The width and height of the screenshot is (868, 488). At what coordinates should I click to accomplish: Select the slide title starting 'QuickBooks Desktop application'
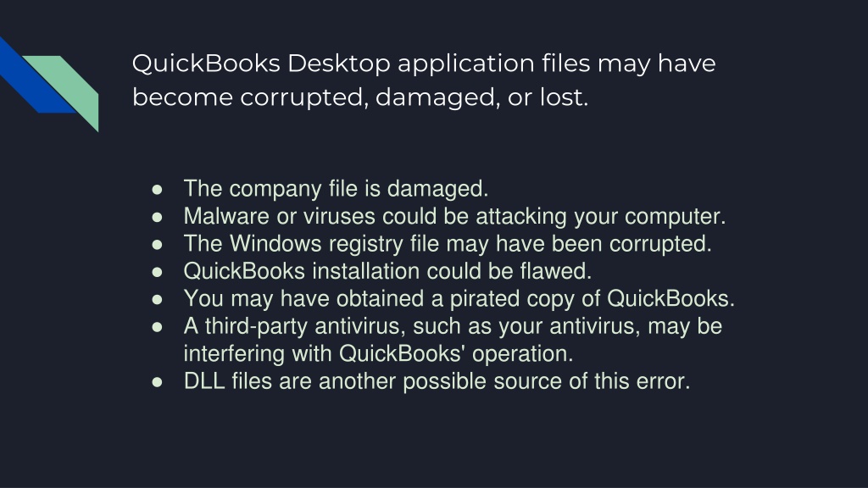(x=424, y=80)
